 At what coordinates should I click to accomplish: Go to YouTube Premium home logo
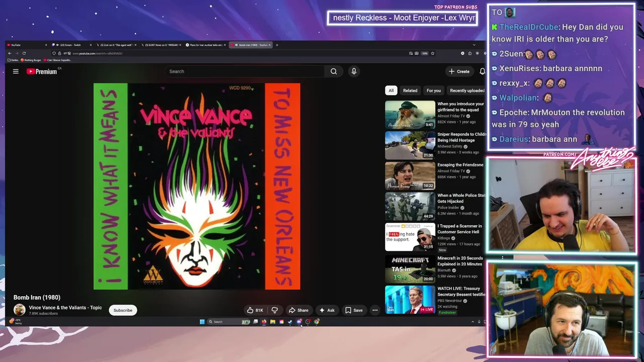click(x=42, y=71)
